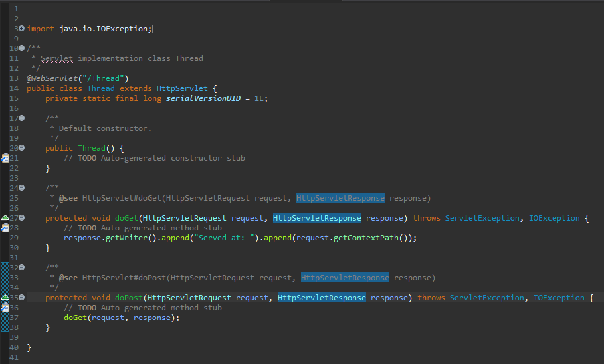
Task: Click the import keyword on line 3
Action: [x=41, y=29]
